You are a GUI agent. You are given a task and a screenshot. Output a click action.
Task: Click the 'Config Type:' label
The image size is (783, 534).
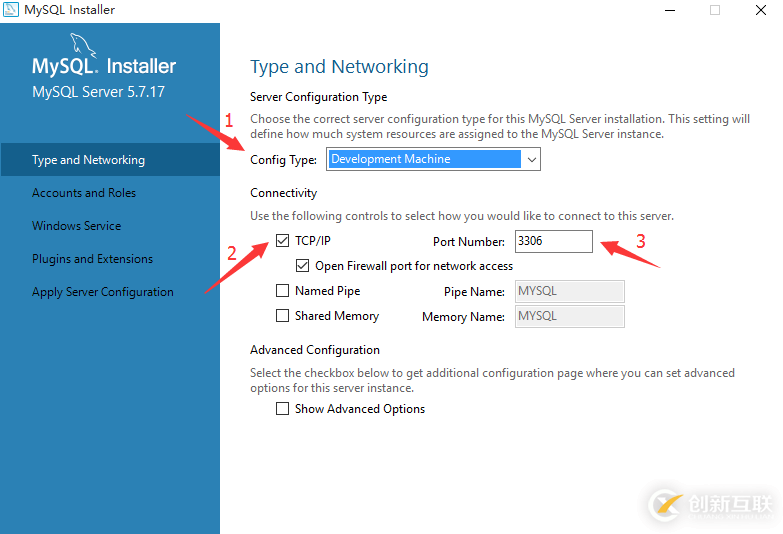click(284, 160)
